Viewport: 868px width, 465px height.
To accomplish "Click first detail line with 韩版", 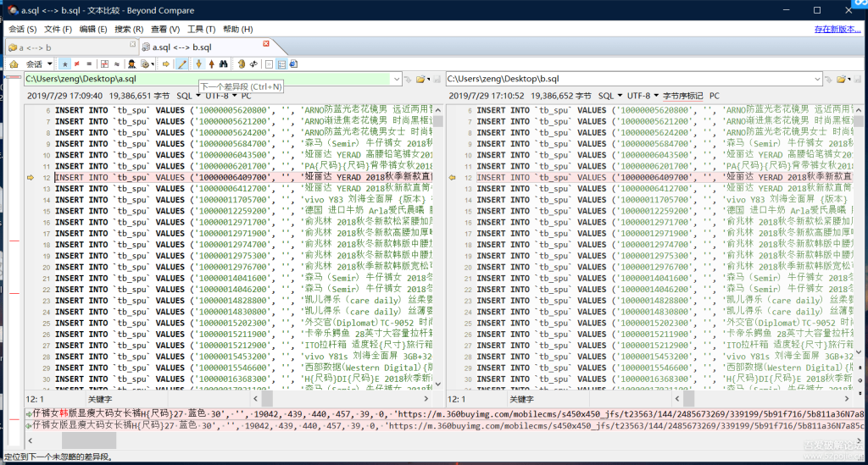I will click(x=446, y=413).
